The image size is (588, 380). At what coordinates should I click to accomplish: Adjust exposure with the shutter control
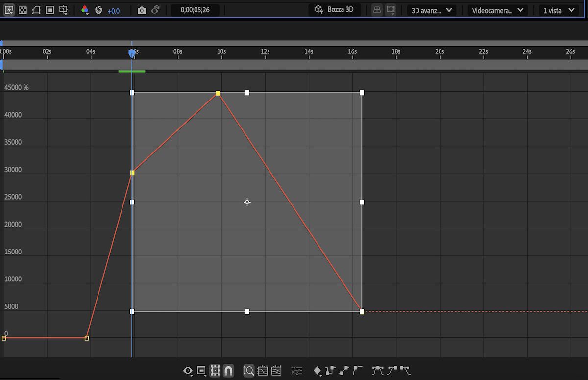pos(98,10)
